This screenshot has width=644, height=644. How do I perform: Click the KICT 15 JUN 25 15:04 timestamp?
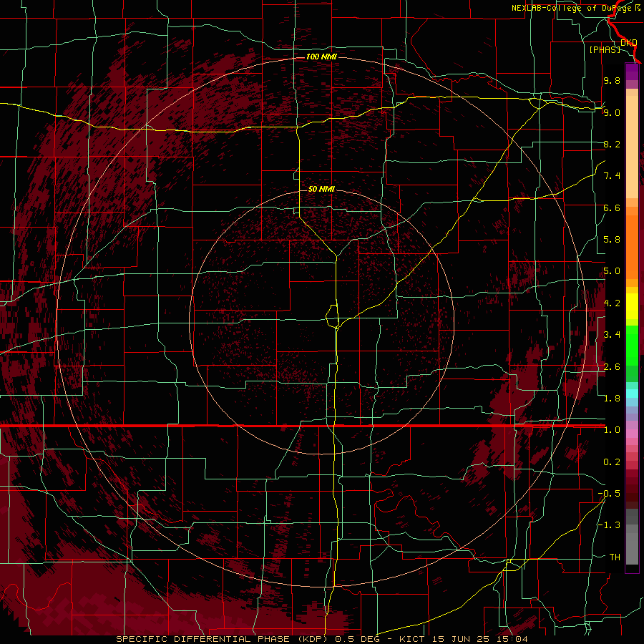pos(463,639)
